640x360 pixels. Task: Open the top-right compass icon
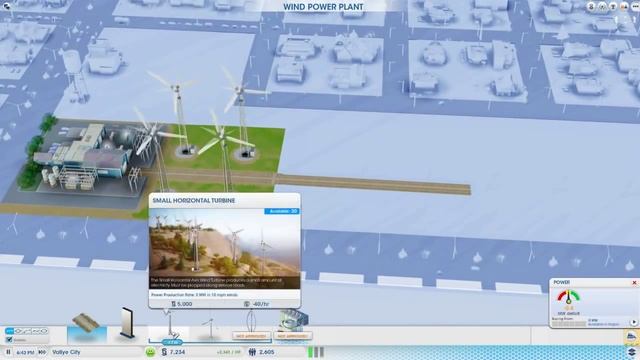click(x=602, y=7)
